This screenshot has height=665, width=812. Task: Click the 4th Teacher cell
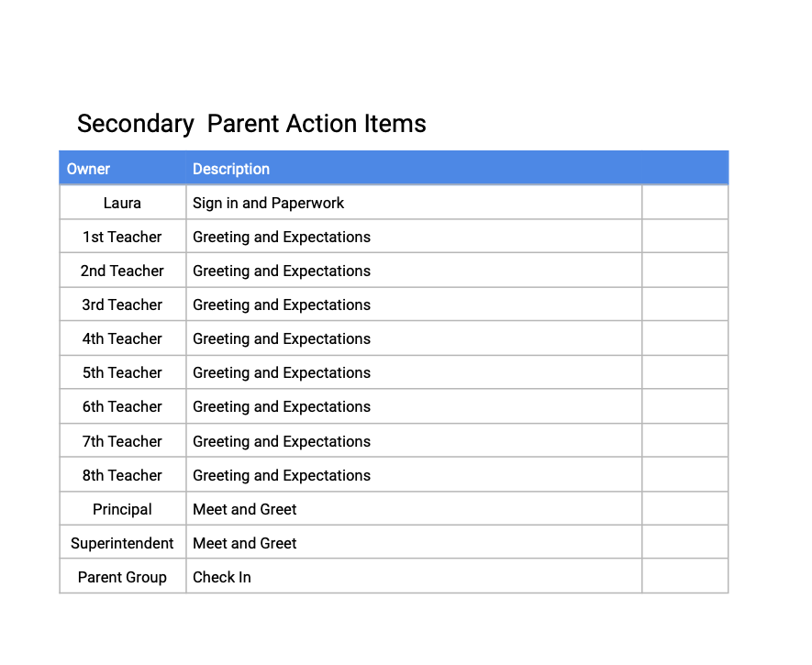(x=122, y=338)
